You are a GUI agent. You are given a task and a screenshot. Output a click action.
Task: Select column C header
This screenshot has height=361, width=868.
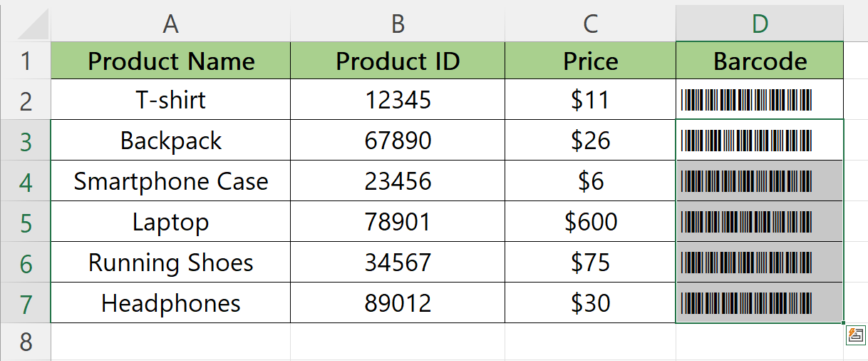pos(590,24)
